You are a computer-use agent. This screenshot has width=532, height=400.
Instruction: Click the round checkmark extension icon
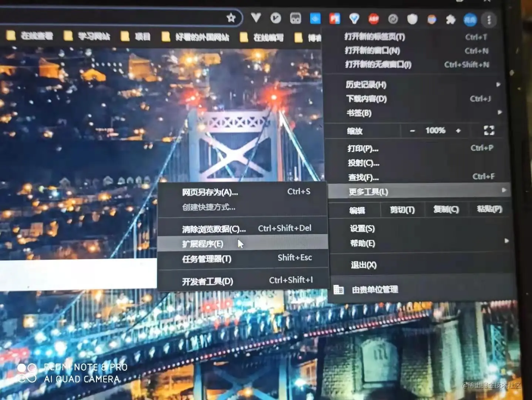pyautogui.click(x=276, y=18)
